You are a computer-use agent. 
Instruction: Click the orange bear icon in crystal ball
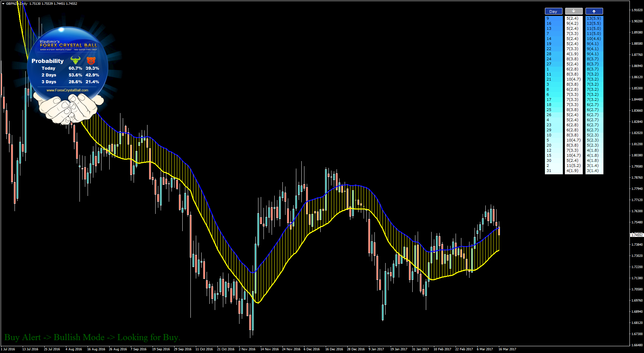point(91,61)
